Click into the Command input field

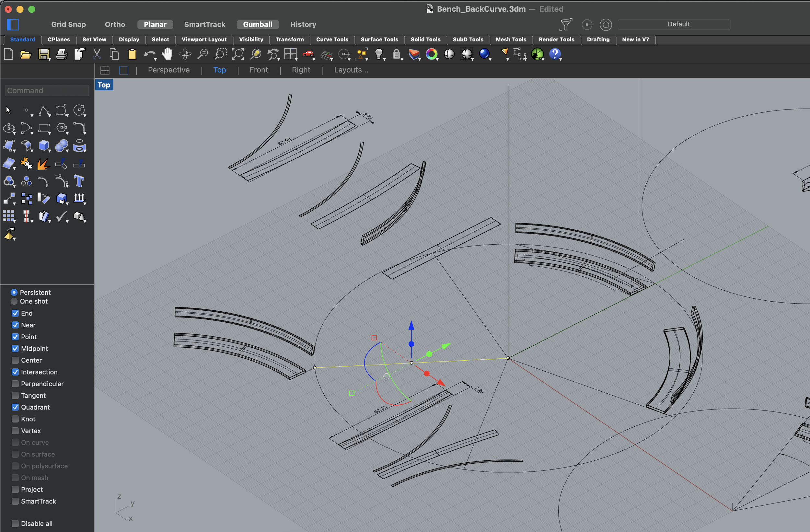click(47, 90)
